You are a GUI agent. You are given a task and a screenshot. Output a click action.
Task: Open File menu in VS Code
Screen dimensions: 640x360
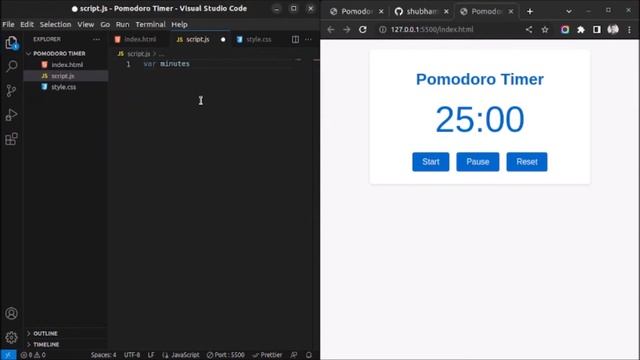8,24
